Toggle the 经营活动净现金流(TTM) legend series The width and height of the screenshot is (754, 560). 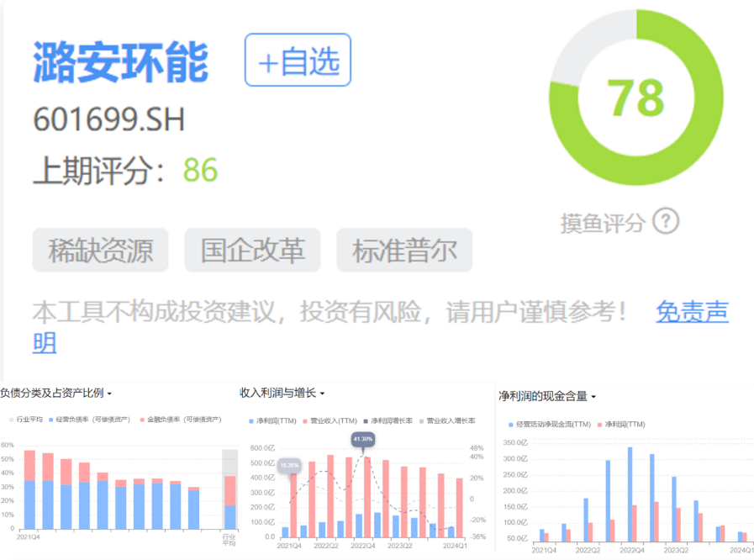pyautogui.click(x=550, y=425)
